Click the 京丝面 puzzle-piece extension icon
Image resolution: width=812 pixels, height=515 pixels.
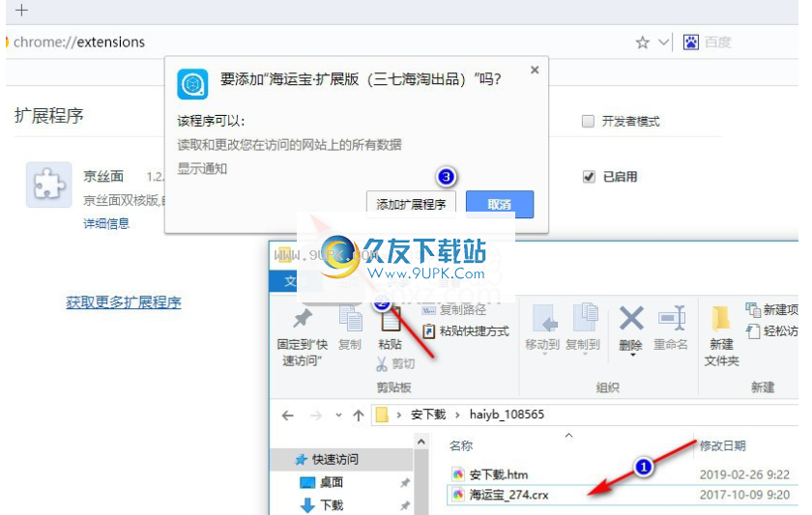point(49,185)
